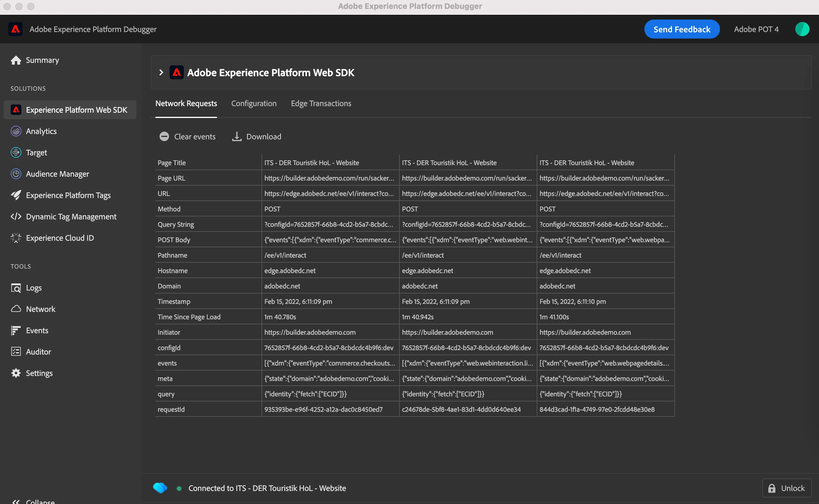The image size is (819, 504).
Task: Click the 1m 40.780s time value
Action: (280, 317)
